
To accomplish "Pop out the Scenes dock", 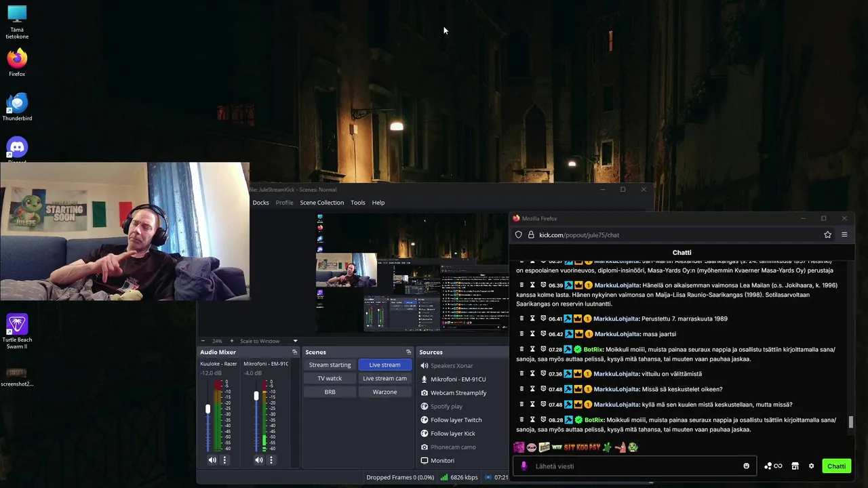I will [408, 352].
